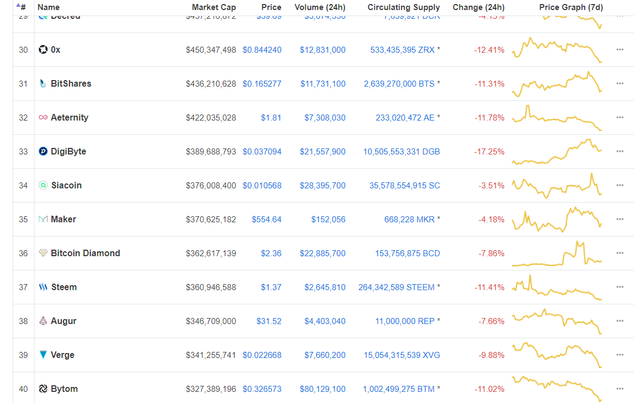This screenshot has width=640, height=403.
Task: Click Bytom volume $80,129,100
Action: [x=322, y=389]
